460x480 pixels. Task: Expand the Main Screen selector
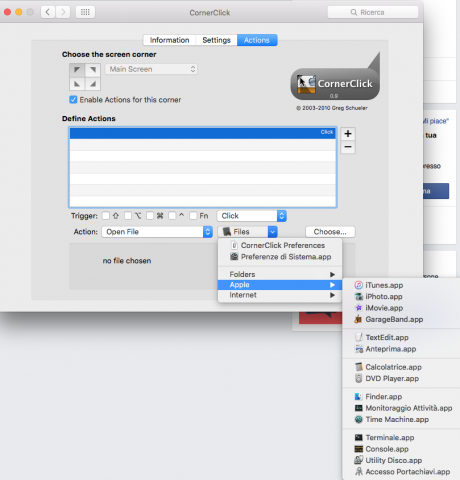coord(151,69)
